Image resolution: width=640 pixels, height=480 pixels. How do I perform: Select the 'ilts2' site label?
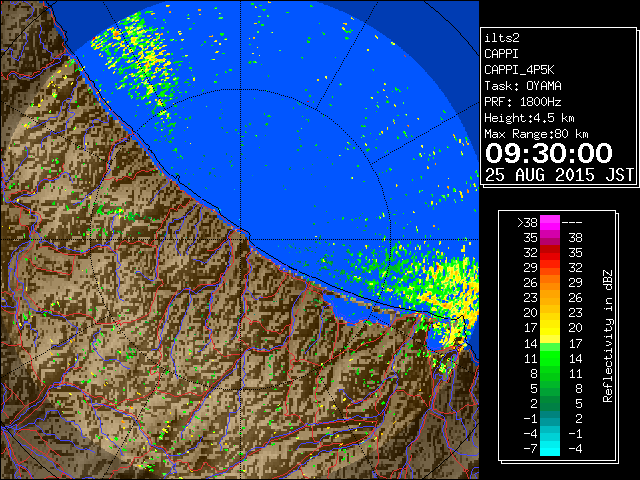point(502,38)
